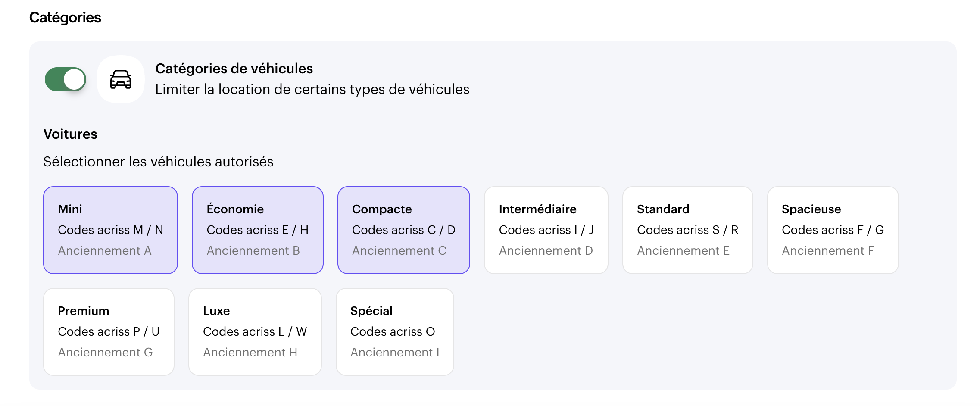This screenshot has height=406, width=980.
Task: Unselect the Compacte category card
Action: 404,230
